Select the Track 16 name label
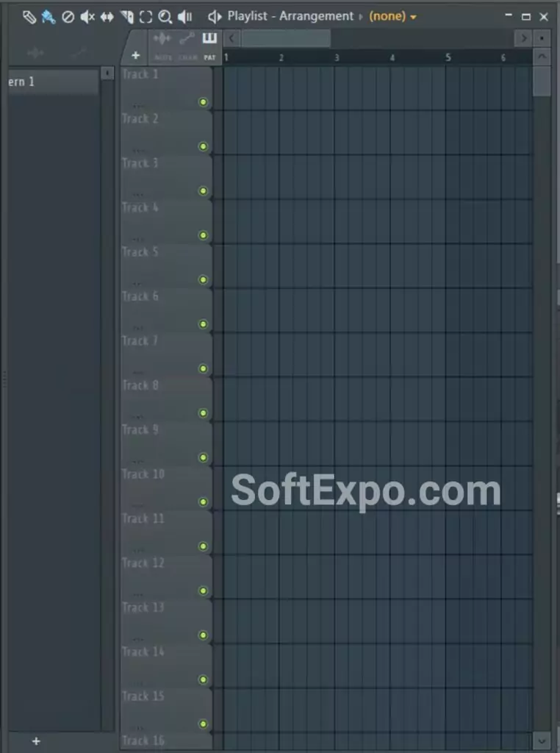 click(143, 741)
